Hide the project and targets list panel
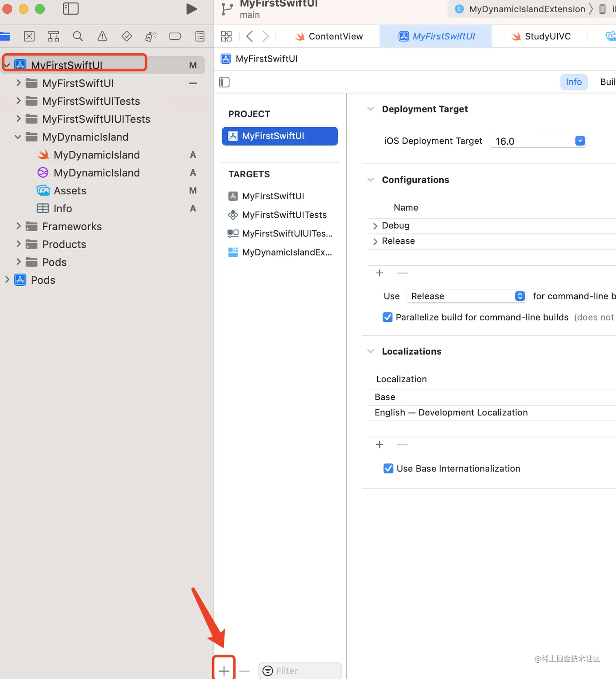 [x=224, y=82]
